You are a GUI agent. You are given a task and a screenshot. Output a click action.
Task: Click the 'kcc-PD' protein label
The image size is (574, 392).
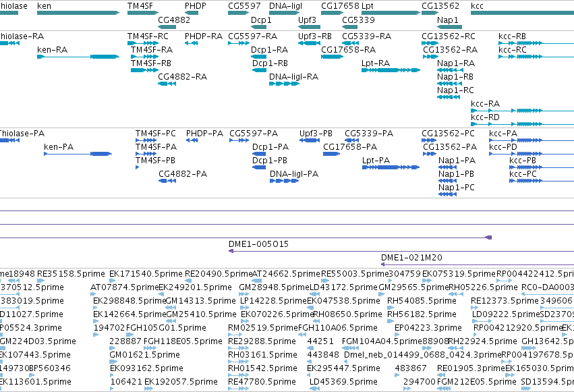point(503,147)
